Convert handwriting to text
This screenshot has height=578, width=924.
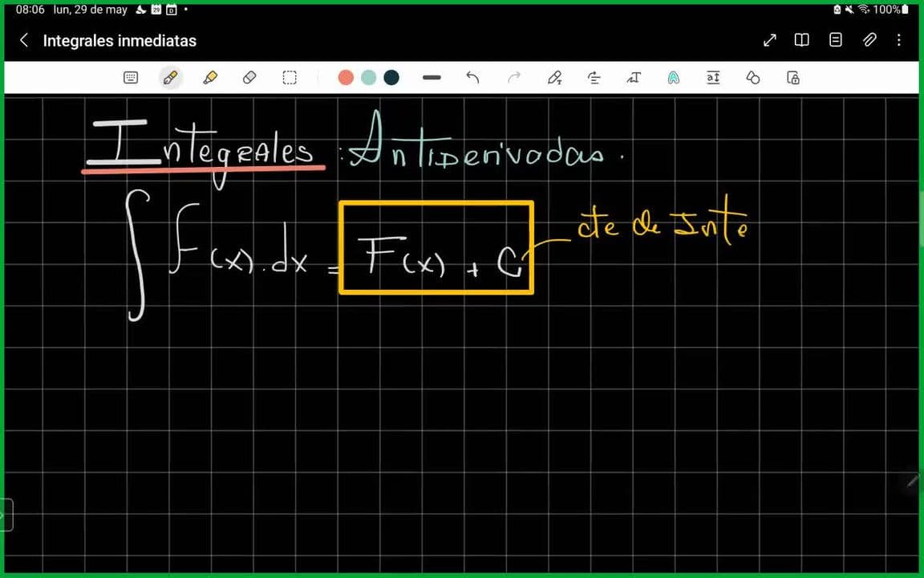(554, 78)
